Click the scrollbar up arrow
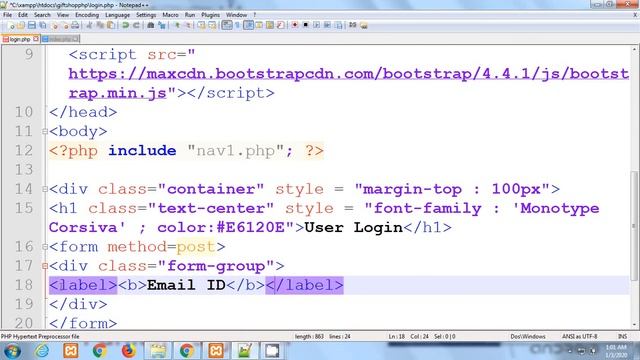Screen dimensions: 640x360 tap(634, 49)
